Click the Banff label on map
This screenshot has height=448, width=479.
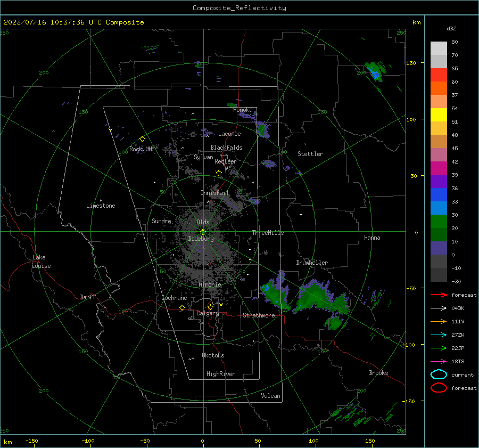(88, 297)
